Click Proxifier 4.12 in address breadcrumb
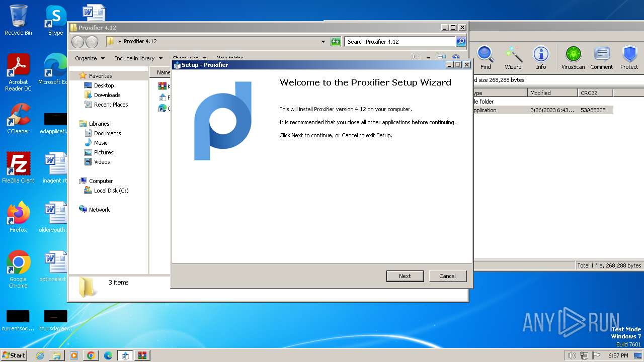The height and width of the screenshot is (362, 644). 140,41
